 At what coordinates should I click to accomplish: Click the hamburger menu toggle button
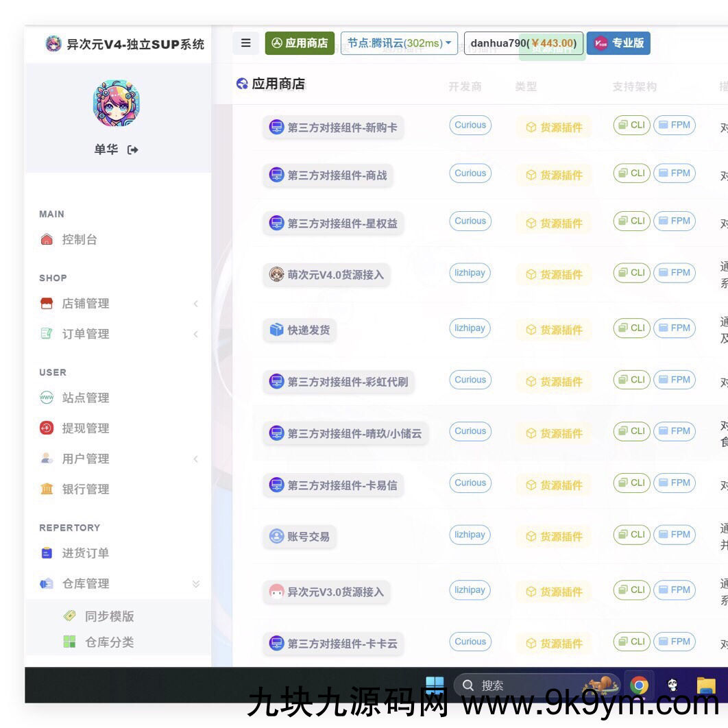tap(245, 43)
